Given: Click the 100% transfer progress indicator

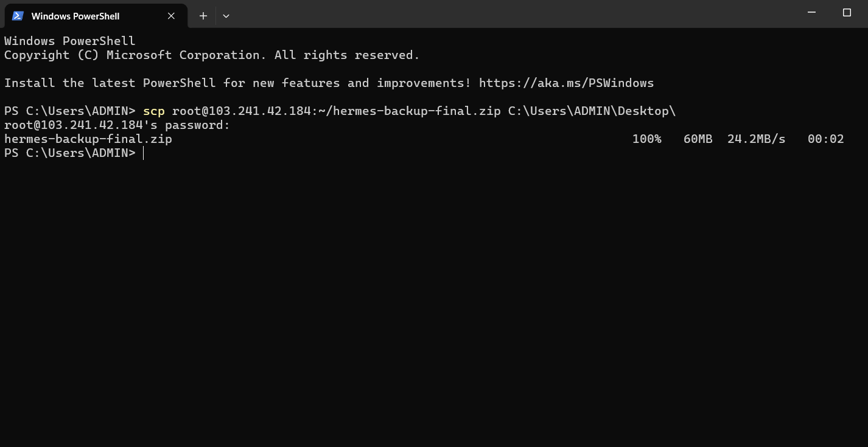Looking at the screenshot, I should pyautogui.click(x=646, y=139).
